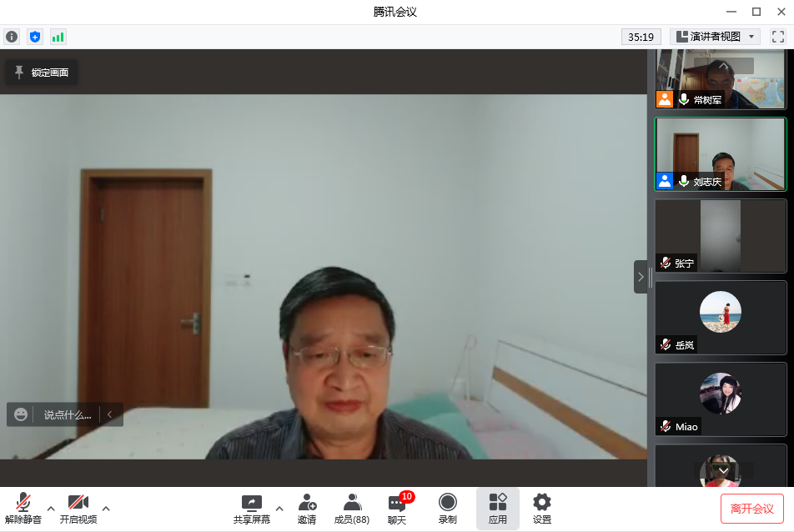Click 刘志庆's microphone status icon

click(x=684, y=181)
